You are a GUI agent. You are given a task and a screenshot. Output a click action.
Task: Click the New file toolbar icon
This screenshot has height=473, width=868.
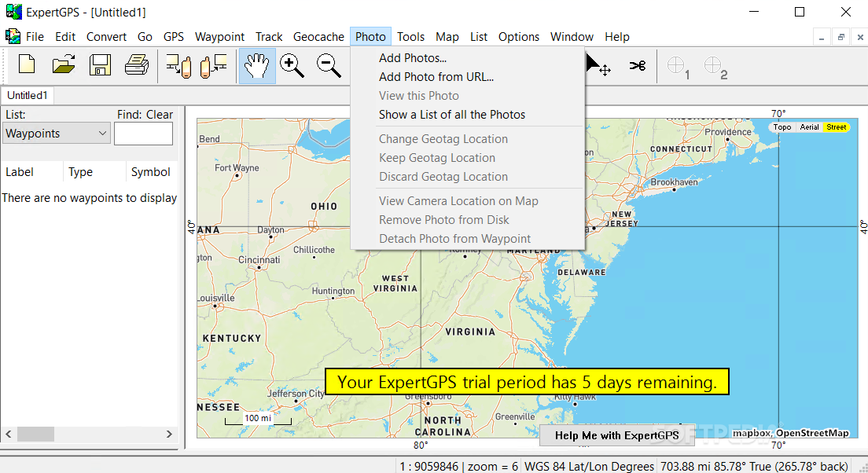pyautogui.click(x=27, y=64)
